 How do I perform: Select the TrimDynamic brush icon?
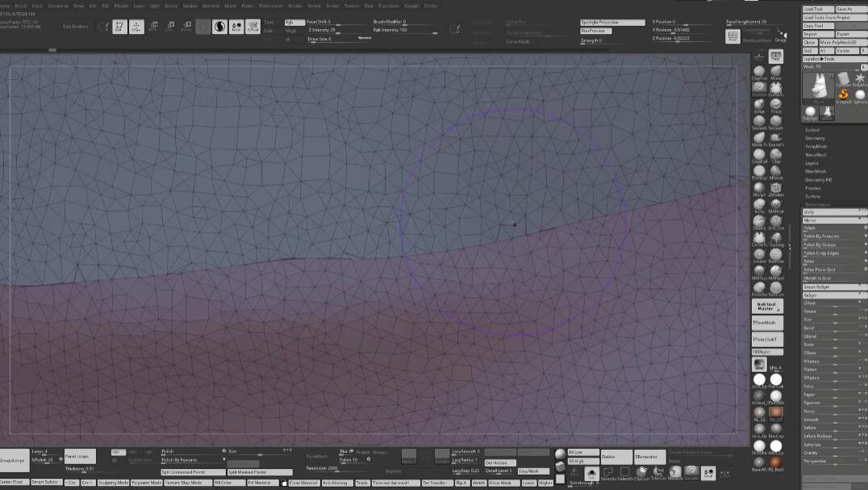(x=759, y=172)
